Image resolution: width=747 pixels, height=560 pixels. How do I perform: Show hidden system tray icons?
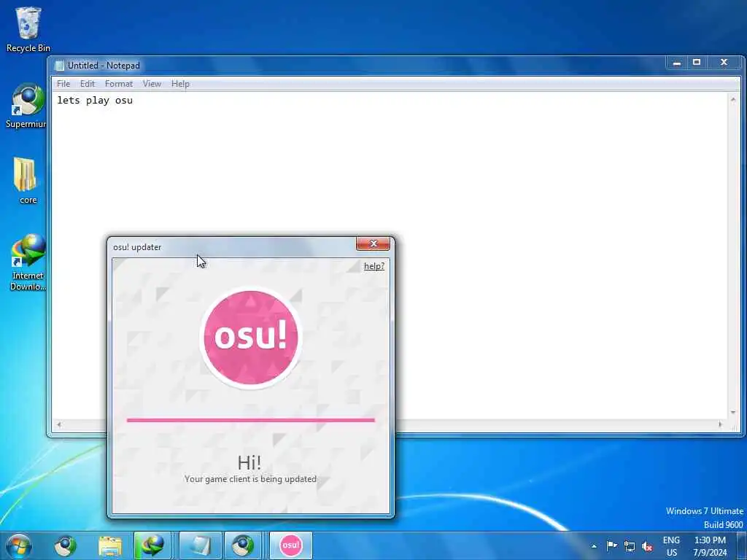click(x=594, y=546)
